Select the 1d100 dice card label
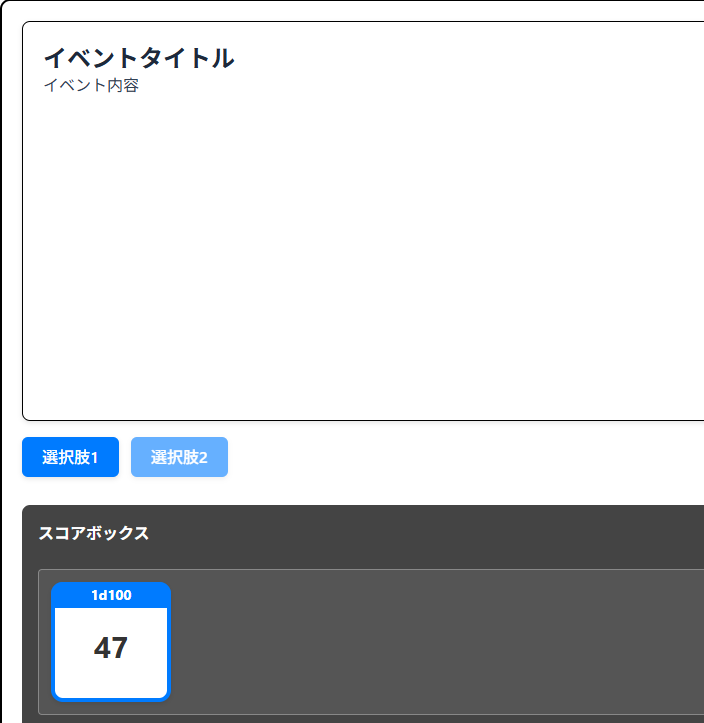Viewport: 704px width, 723px height. pyautogui.click(x=111, y=595)
